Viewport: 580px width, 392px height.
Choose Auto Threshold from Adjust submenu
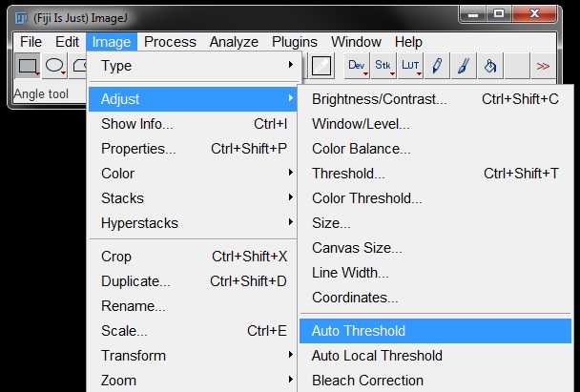point(359,331)
